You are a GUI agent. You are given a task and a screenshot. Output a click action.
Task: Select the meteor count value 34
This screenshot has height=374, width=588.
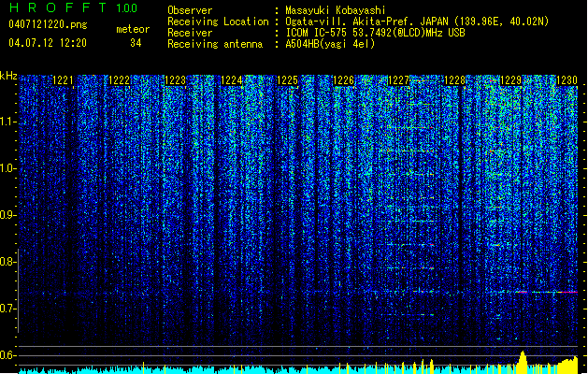pyautogui.click(x=136, y=43)
